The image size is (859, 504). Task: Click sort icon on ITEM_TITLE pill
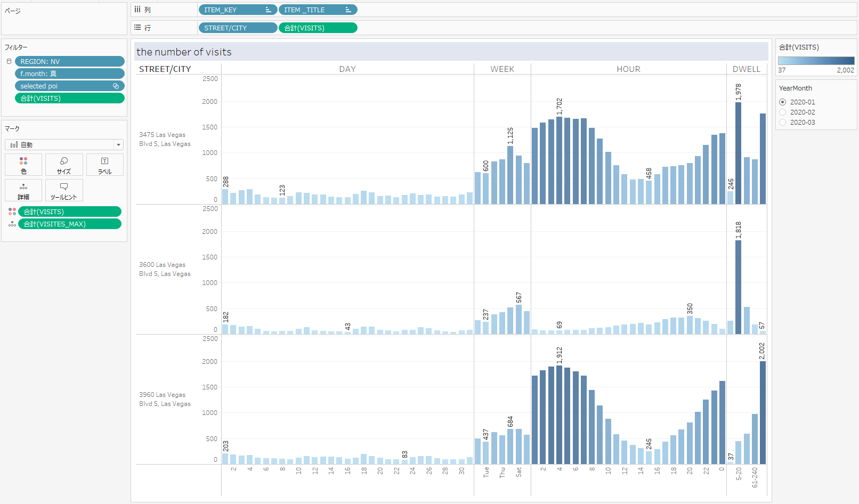click(x=348, y=10)
